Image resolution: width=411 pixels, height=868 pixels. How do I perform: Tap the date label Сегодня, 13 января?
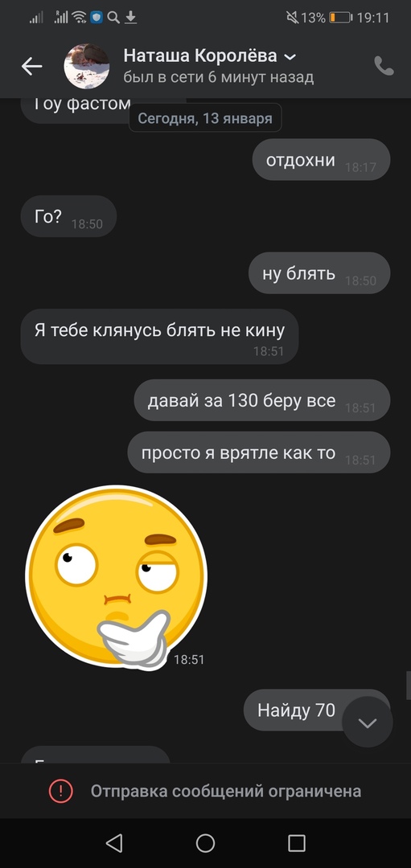click(205, 118)
